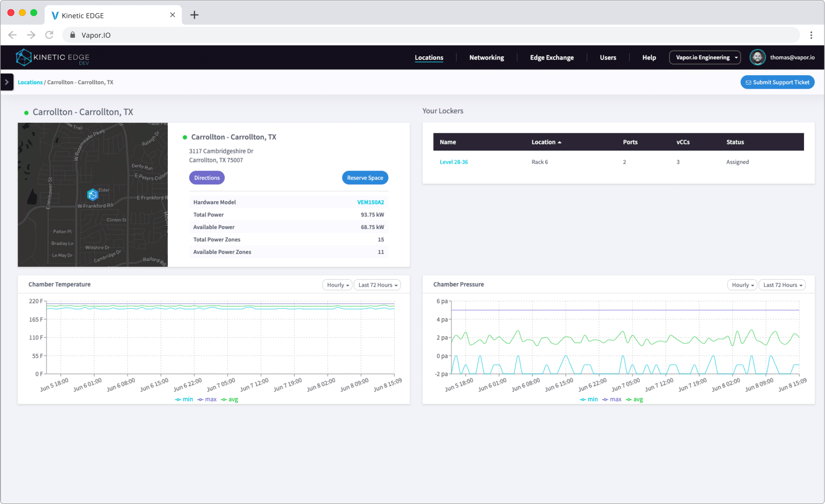Image resolution: width=825 pixels, height=504 pixels.
Task: Open the Edge Exchange menu item
Action: click(x=552, y=58)
